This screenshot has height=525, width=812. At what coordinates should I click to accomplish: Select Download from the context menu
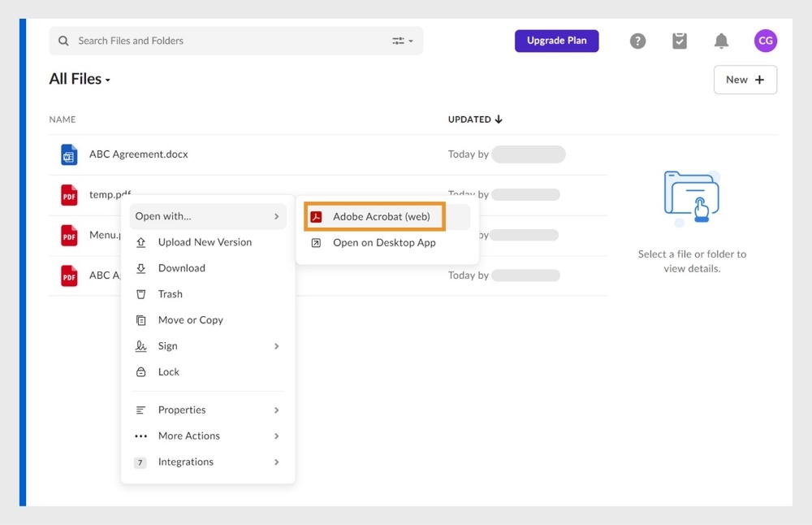point(181,268)
